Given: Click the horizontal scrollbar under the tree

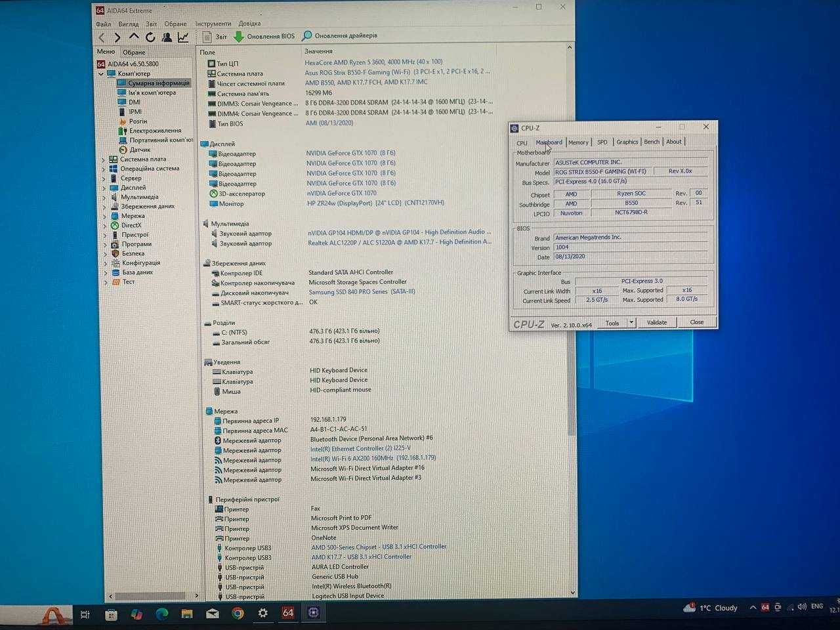Looking at the screenshot, I should [152, 596].
